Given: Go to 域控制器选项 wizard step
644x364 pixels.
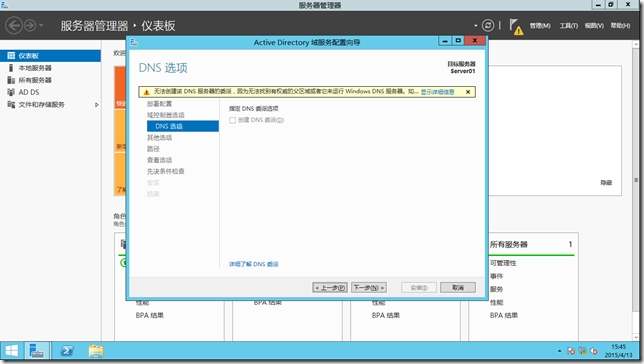Looking at the screenshot, I should click(x=166, y=115).
